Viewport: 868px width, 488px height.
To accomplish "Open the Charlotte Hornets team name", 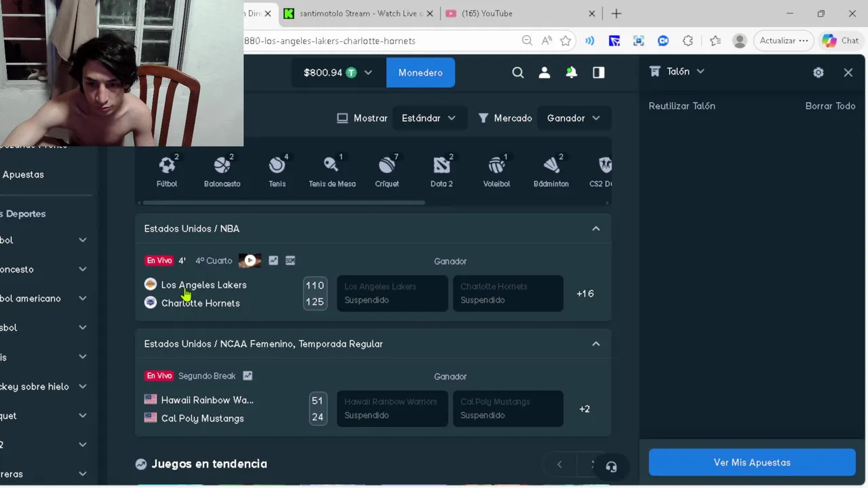I will pyautogui.click(x=200, y=303).
